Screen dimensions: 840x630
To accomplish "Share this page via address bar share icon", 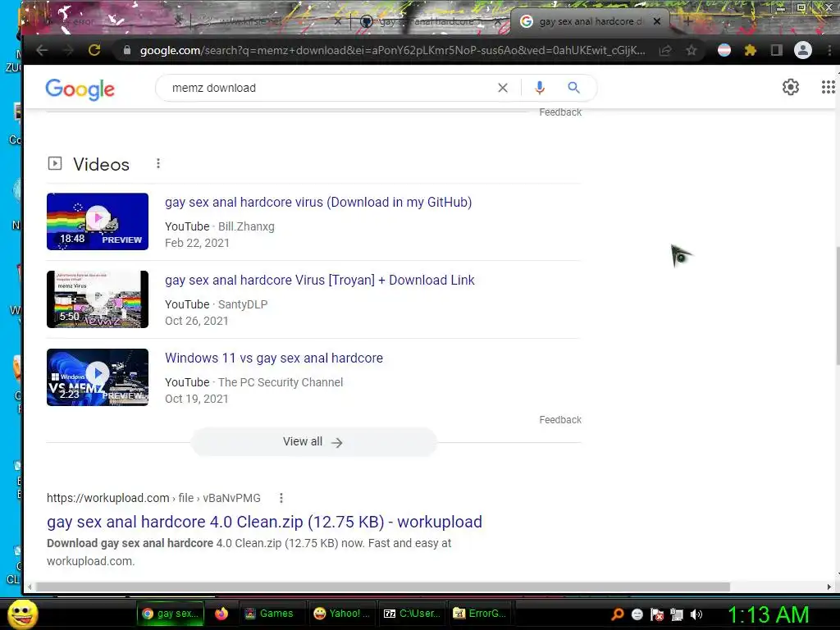I will pyautogui.click(x=665, y=50).
